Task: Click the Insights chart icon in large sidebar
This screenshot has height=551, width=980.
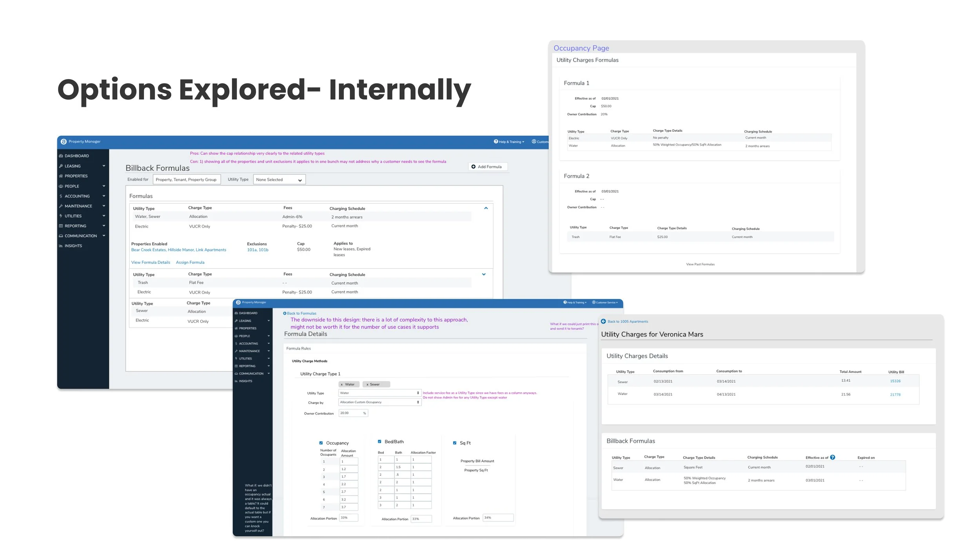Action: coord(61,246)
